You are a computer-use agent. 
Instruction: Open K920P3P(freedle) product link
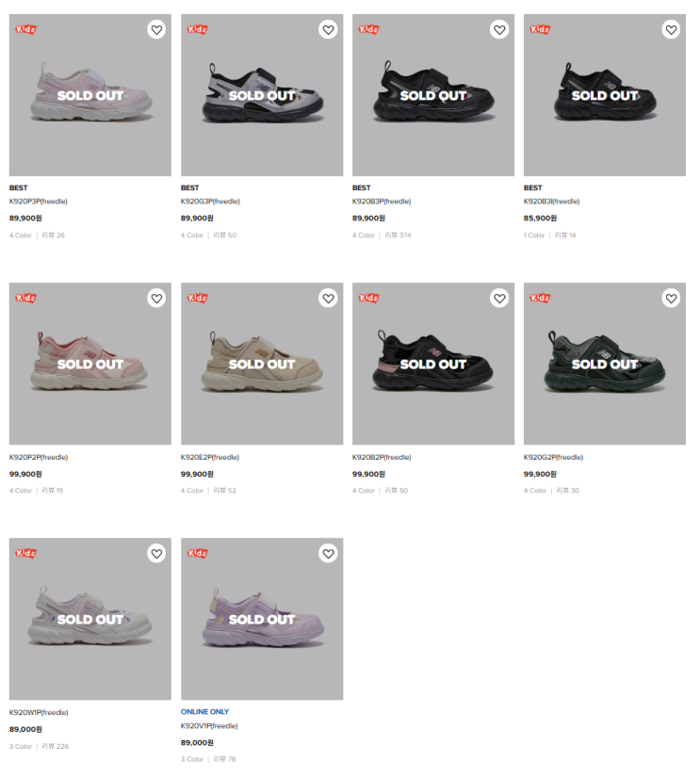tap(39, 202)
